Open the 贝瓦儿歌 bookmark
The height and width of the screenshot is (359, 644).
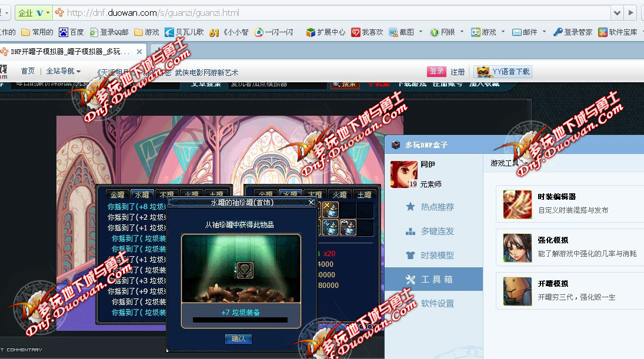(x=184, y=32)
